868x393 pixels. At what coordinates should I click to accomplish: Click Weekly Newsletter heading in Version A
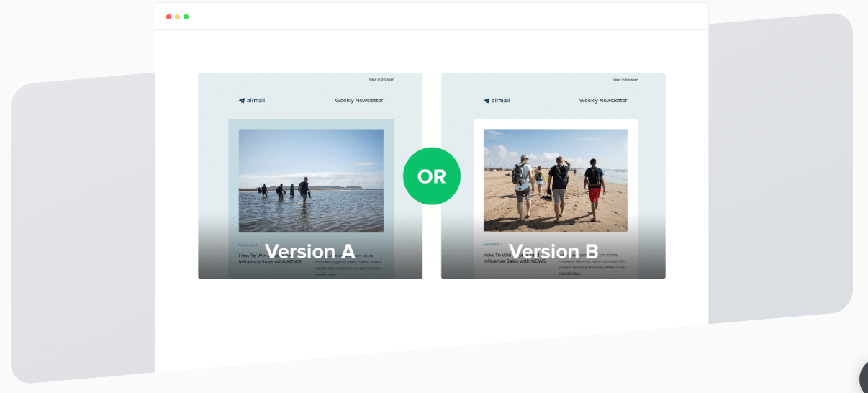click(x=359, y=101)
